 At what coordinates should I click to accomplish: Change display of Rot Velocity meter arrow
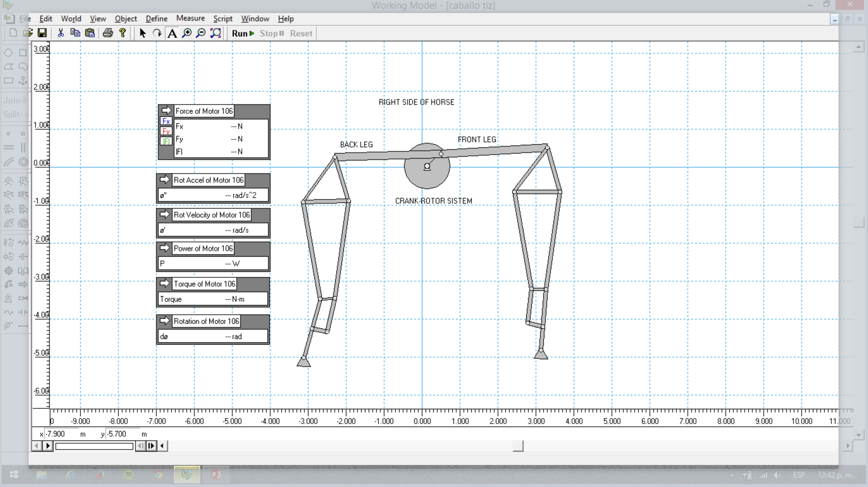(164, 214)
